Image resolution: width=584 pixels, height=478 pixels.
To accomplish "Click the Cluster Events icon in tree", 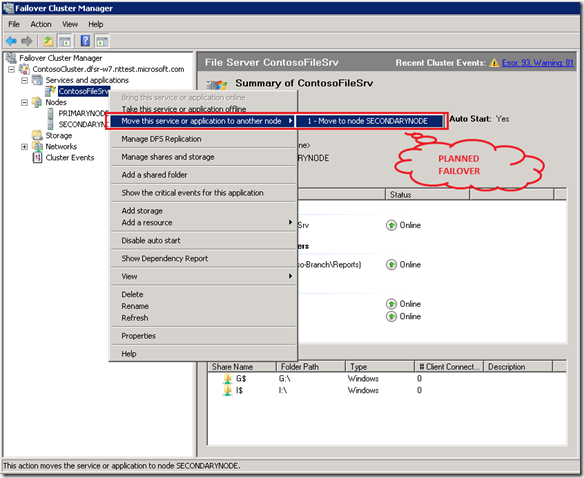I will tap(37, 158).
